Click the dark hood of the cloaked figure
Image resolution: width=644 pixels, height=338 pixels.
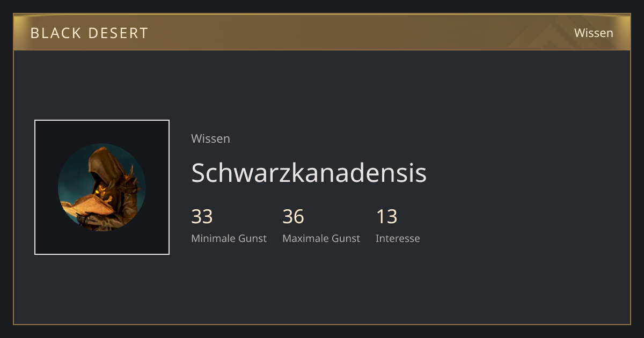click(x=104, y=164)
